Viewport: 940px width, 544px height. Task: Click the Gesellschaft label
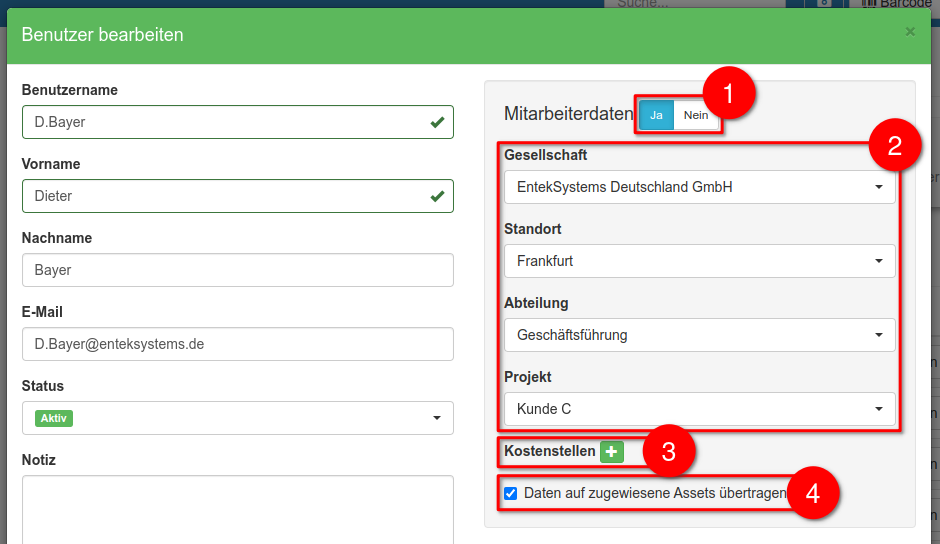[x=546, y=155]
